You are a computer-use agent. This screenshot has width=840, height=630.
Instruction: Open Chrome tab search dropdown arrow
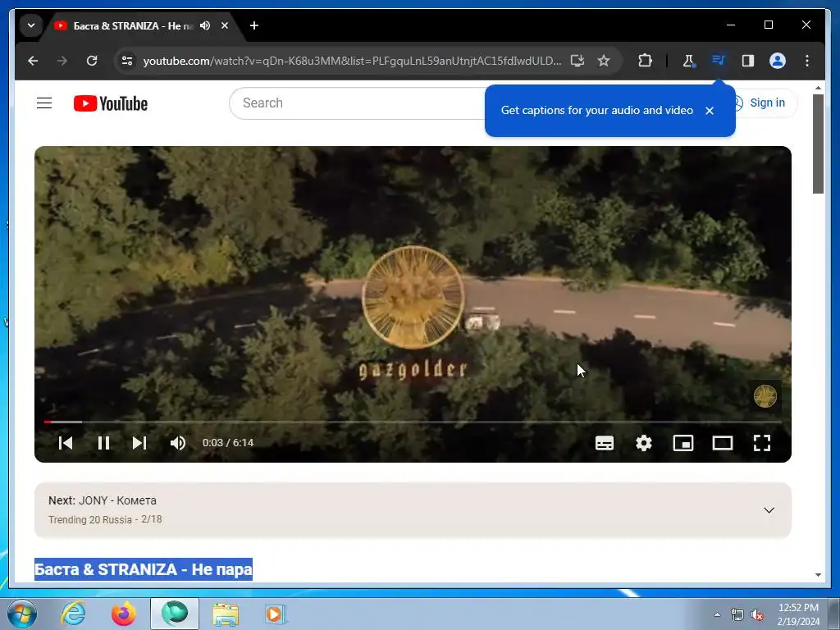coord(31,25)
